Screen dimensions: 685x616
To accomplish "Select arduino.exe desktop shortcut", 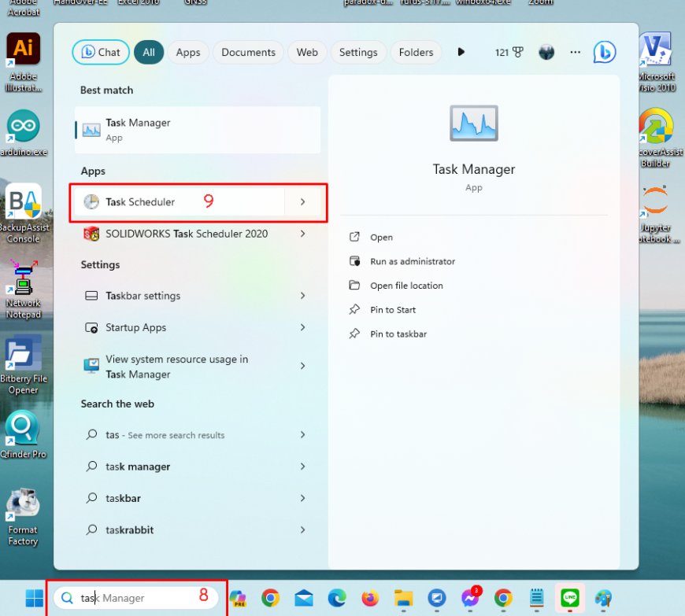I will pyautogui.click(x=24, y=133).
